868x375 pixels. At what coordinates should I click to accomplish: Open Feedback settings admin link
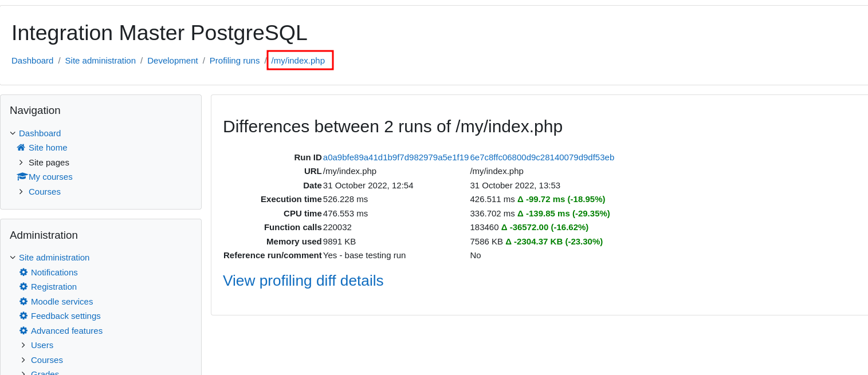pyautogui.click(x=66, y=316)
